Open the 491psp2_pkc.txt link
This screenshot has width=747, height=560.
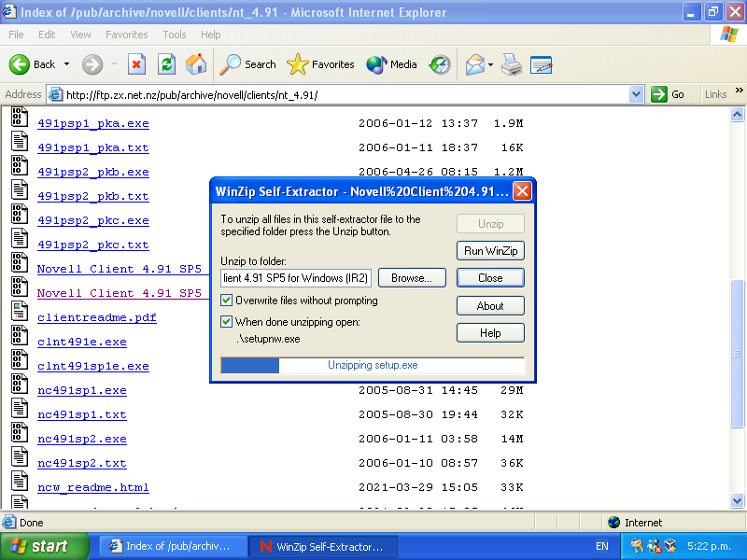[x=93, y=245]
